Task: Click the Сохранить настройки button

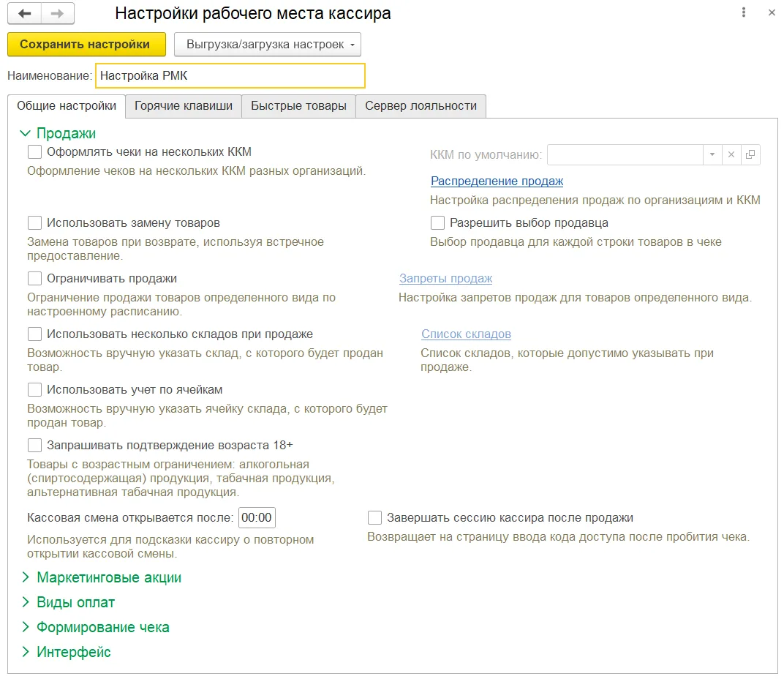Action: (86, 45)
